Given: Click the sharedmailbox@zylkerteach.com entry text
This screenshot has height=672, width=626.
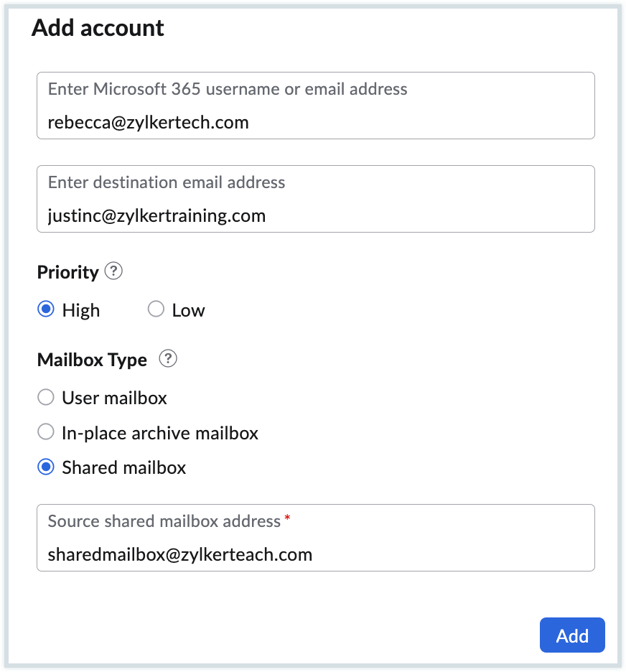Looking at the screenshot, I should [179, 554].
